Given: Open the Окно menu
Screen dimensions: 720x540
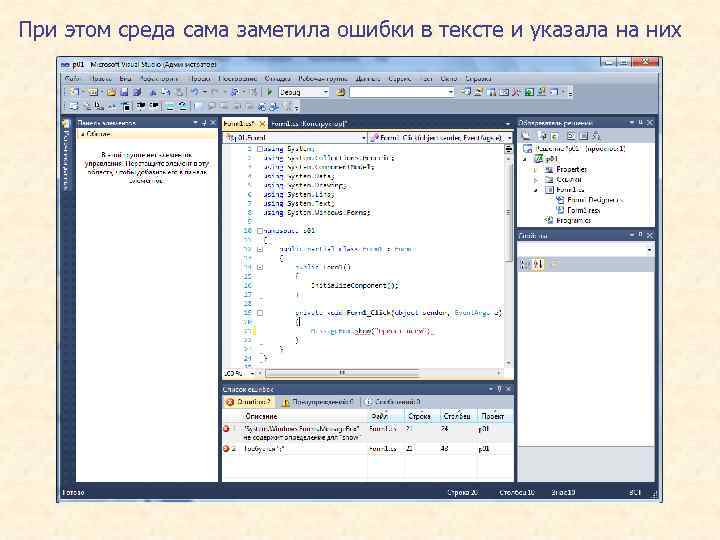Looking at the screenshot, I should tap(449, 79).
